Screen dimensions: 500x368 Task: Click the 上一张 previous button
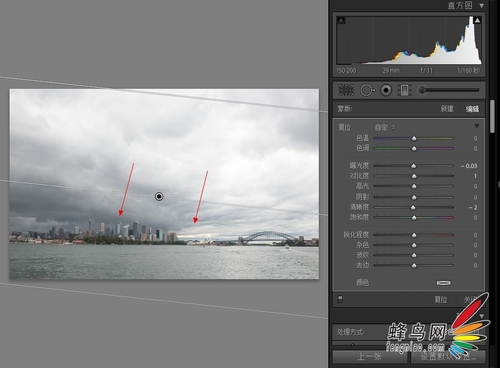[370, 357]
